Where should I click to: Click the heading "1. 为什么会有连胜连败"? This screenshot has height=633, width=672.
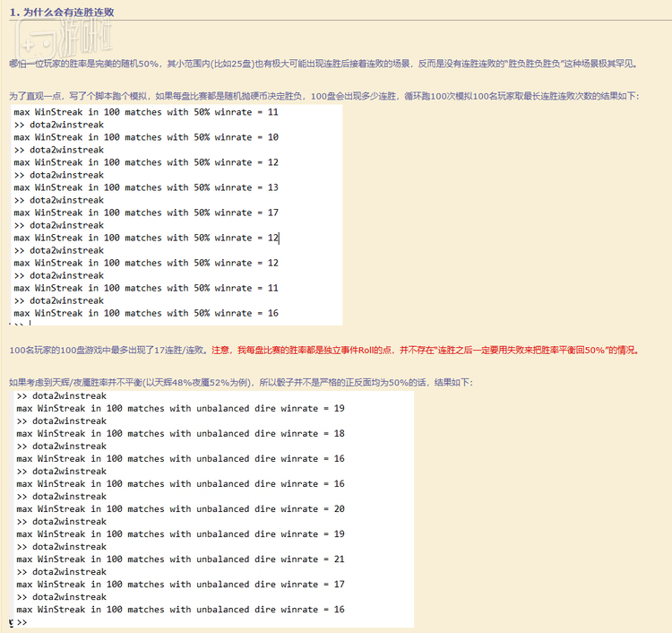(x=62, y=12)
